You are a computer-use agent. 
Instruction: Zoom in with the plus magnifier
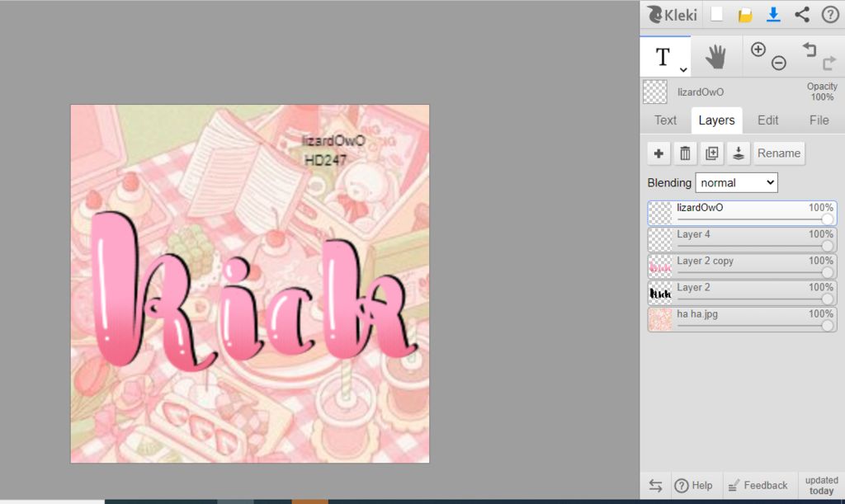[x=758, y=49]
